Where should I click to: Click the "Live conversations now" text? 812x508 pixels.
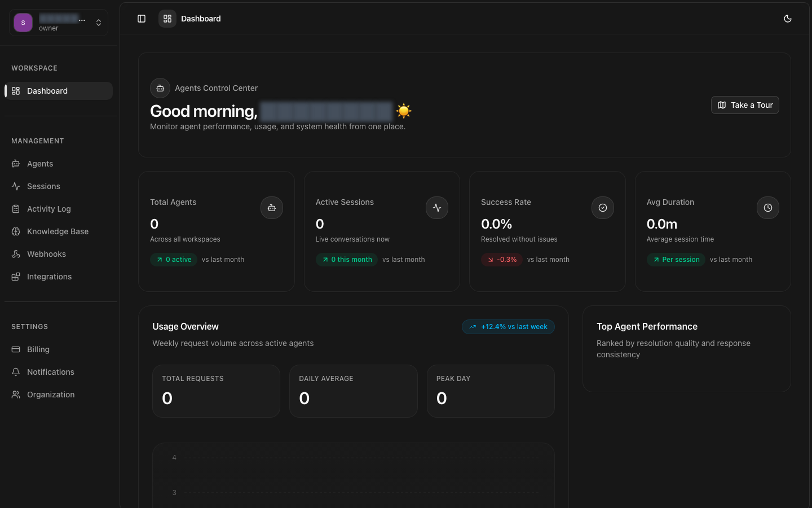click(x=352, y=239)
